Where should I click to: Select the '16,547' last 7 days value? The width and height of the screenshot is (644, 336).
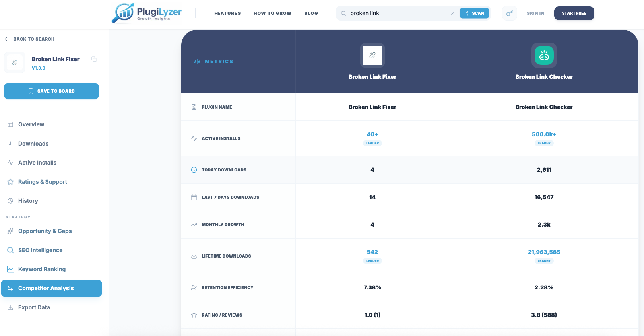[544, 197]
